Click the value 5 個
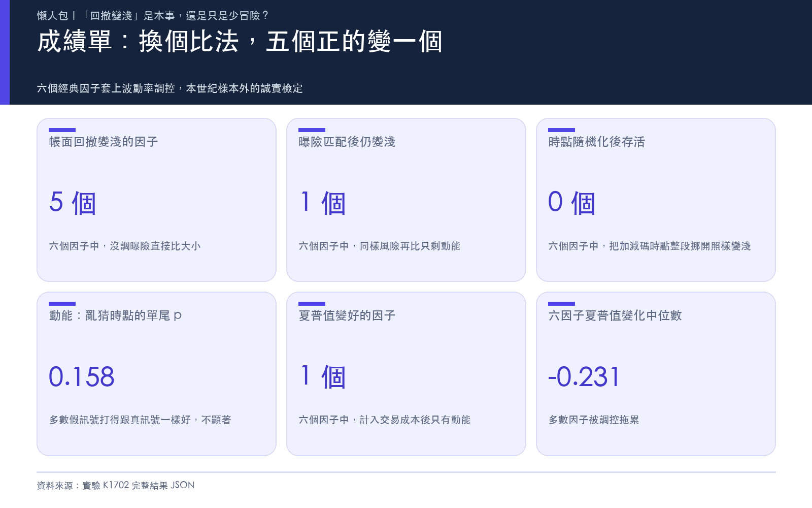812x508 pixels. pyautogui.click(x=73, y=203)
